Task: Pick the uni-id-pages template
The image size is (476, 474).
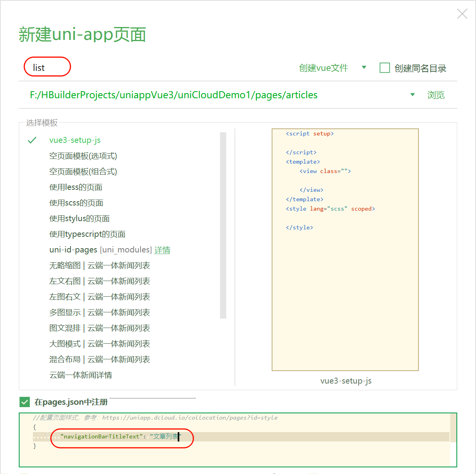Action: [x=73, y=250]
